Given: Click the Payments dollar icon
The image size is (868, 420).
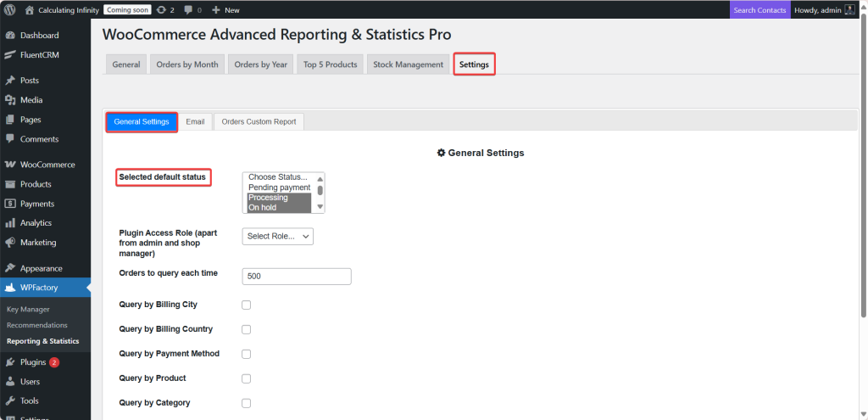Looking at the screenshot, I should [10, 204].
